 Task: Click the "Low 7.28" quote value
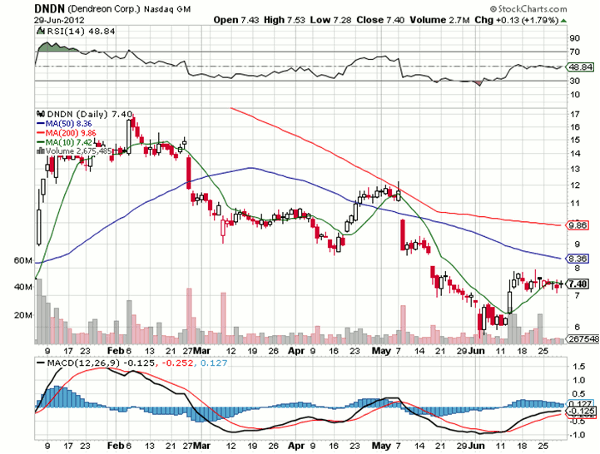[x=331, y=20]
